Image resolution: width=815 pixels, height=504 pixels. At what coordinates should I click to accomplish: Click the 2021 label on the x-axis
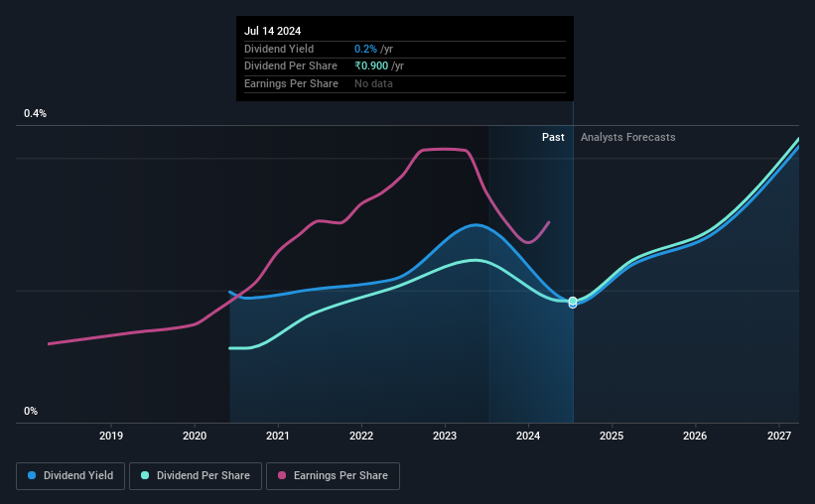278,436
